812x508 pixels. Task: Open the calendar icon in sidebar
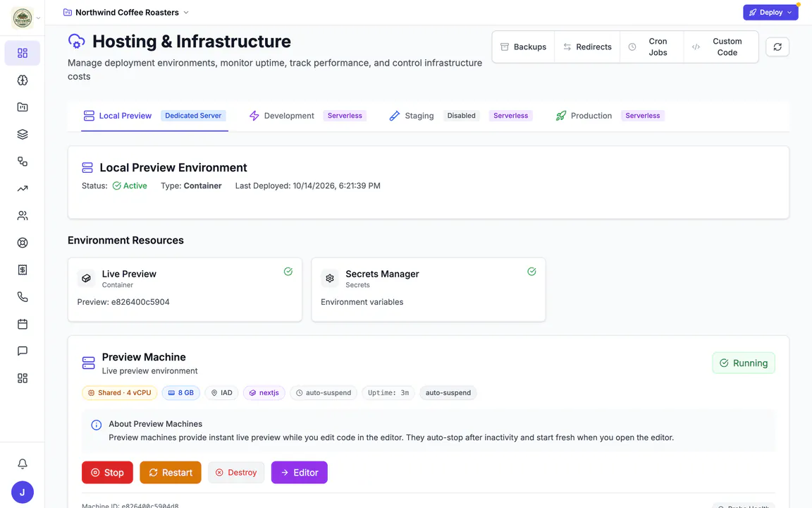pos(23,324)
